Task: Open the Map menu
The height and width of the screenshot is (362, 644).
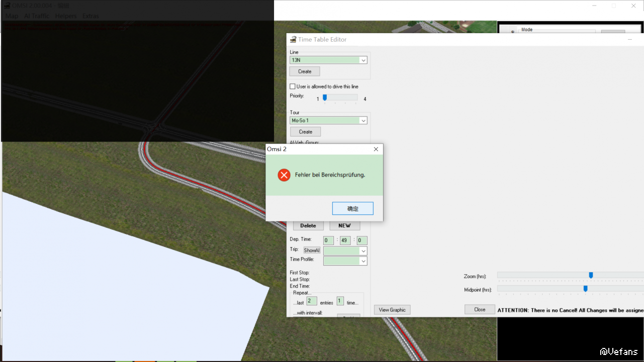Action: 12,16
